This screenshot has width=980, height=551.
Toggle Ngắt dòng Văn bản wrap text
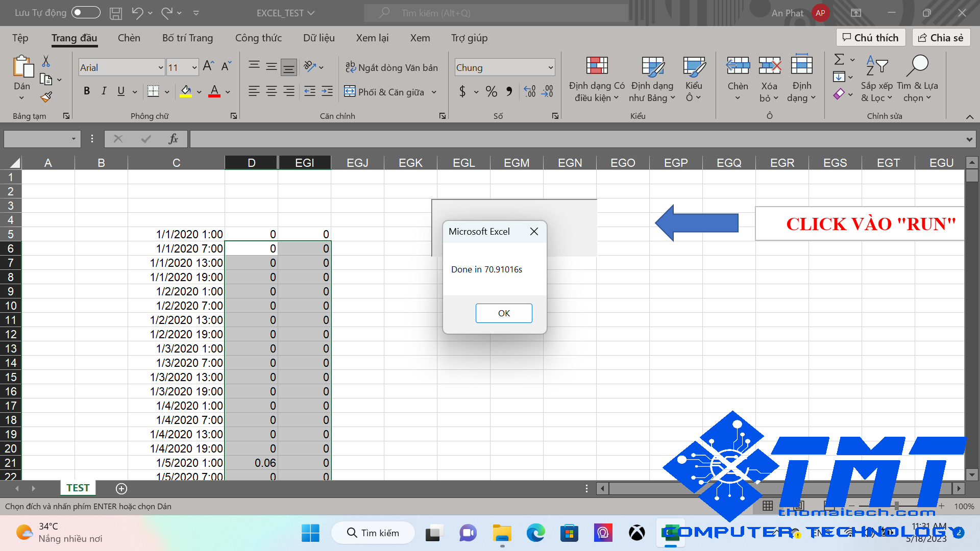pyautogui.click(x=391, y=67)
